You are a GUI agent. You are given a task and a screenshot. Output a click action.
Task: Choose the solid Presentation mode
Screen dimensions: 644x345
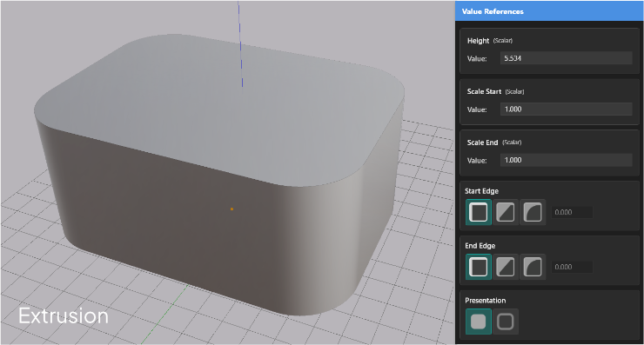(479, 322)
